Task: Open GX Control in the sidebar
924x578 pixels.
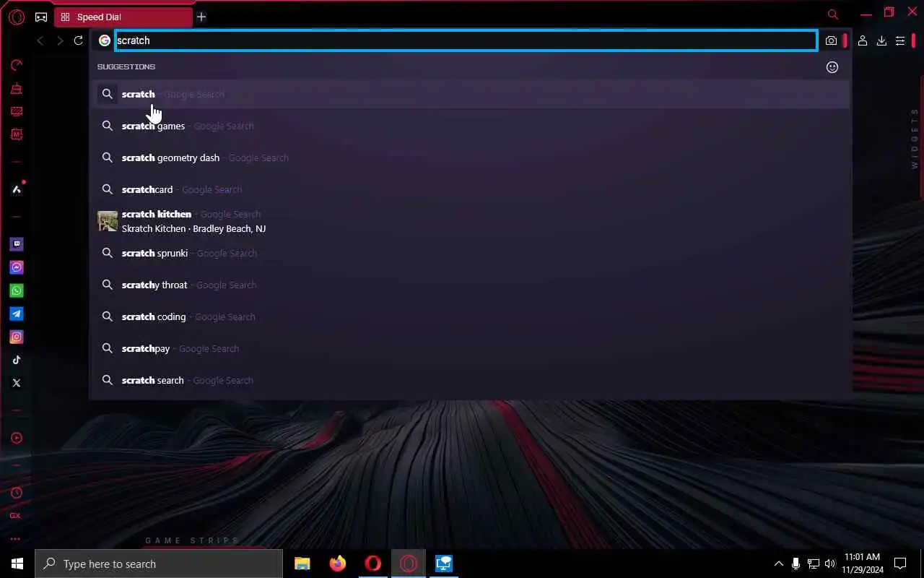Action: tap(16, 65)
